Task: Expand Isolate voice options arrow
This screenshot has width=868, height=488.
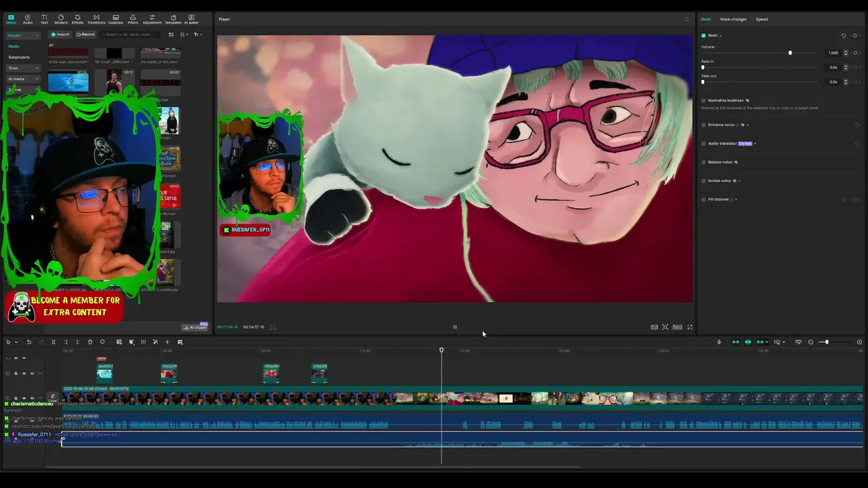Action: [739, 181]
